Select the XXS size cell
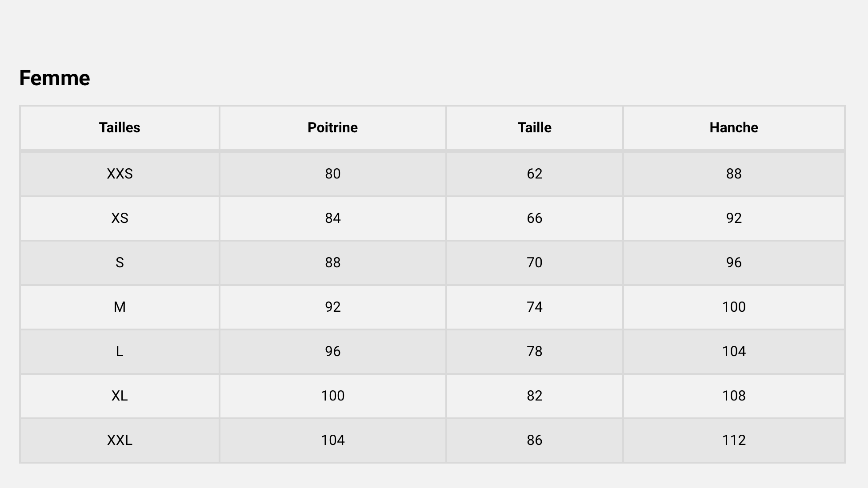 pyautogui.click(x=120, y=174)
